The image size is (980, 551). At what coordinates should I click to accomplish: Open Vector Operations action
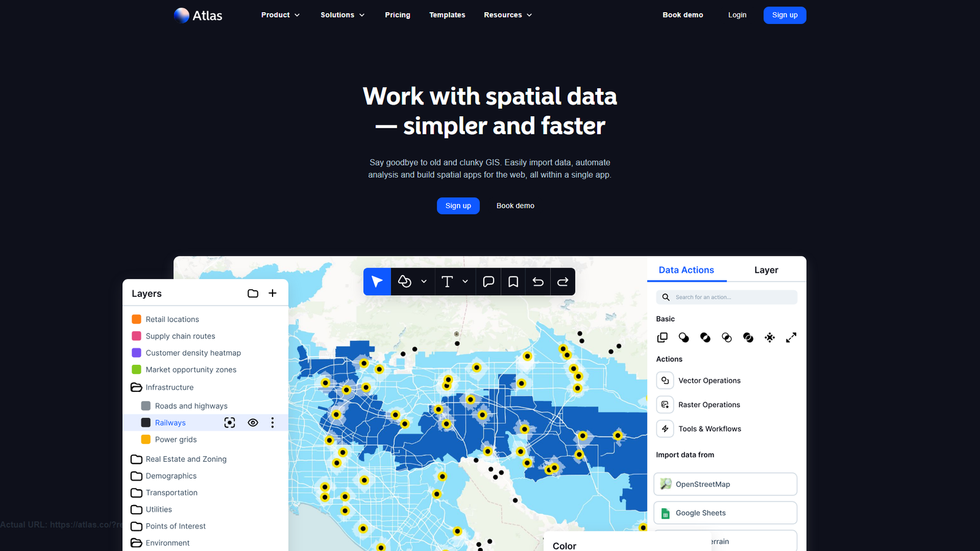(709, 380)
